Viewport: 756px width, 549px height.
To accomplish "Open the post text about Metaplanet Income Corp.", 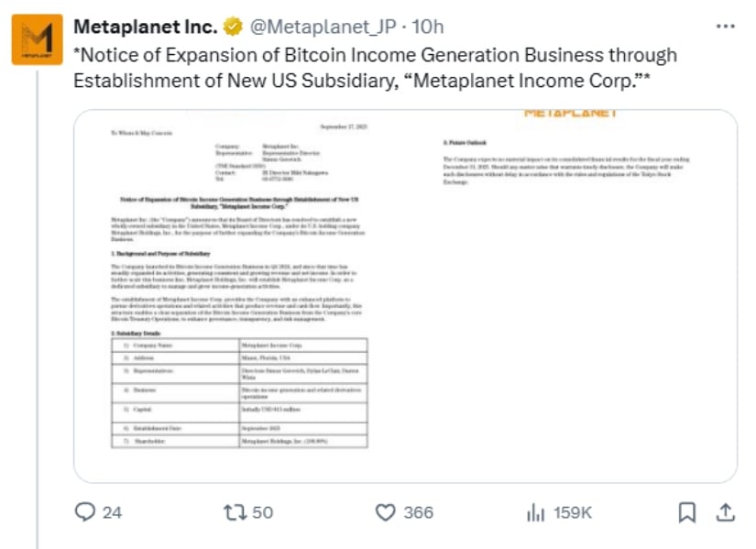I will pos(375,68).
